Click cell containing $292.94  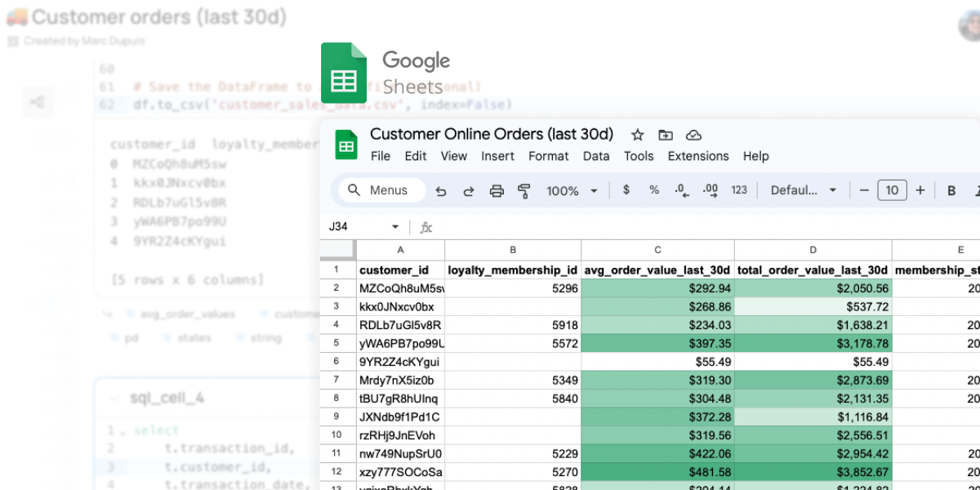[x=657, y=288]
